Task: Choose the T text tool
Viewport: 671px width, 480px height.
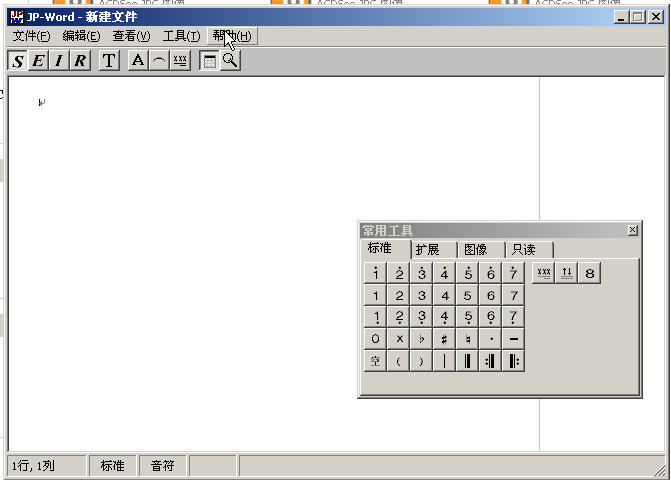Action: pyautogui.click(x=109, y=61)
